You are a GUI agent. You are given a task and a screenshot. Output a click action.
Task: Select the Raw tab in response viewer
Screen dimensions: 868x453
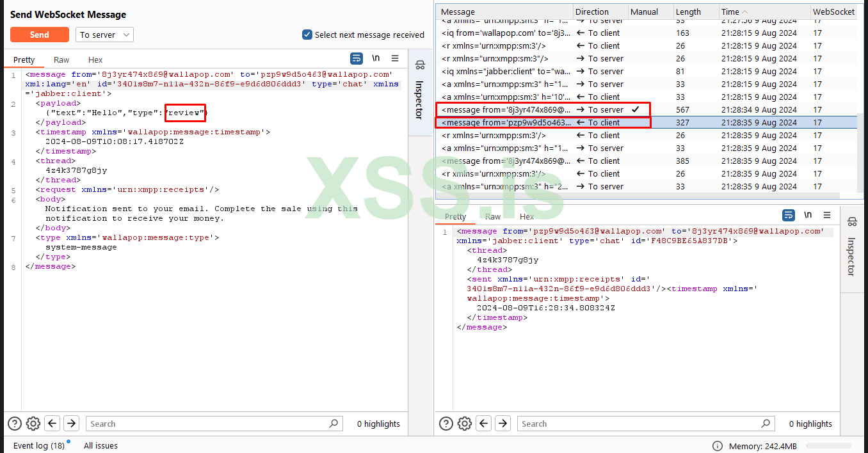tap(493, 217)
